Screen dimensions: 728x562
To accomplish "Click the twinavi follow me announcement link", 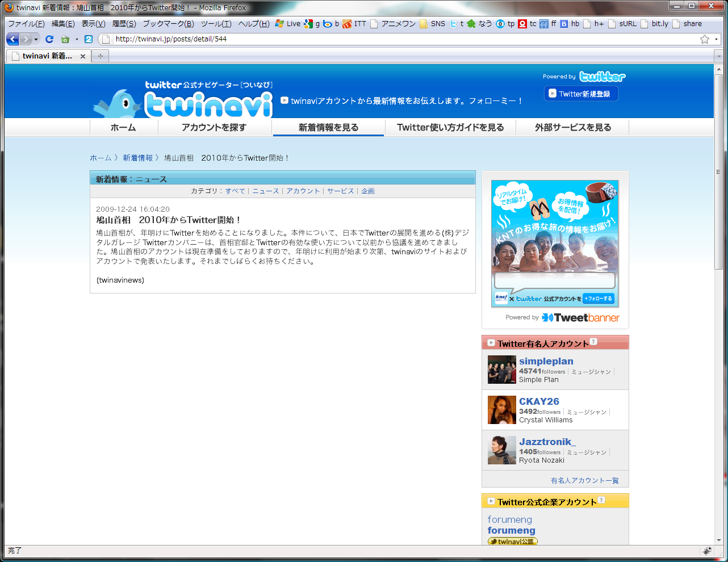I will coord(401,100).
